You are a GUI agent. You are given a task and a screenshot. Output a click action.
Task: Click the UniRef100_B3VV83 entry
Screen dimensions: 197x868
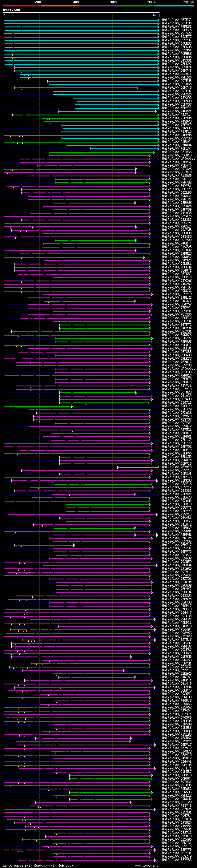[x=177, y=860]
